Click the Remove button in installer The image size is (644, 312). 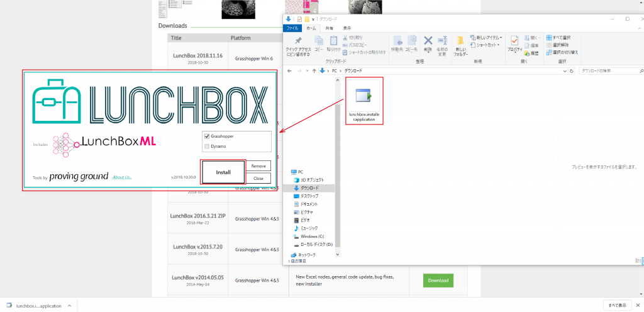tap(258, 166)
